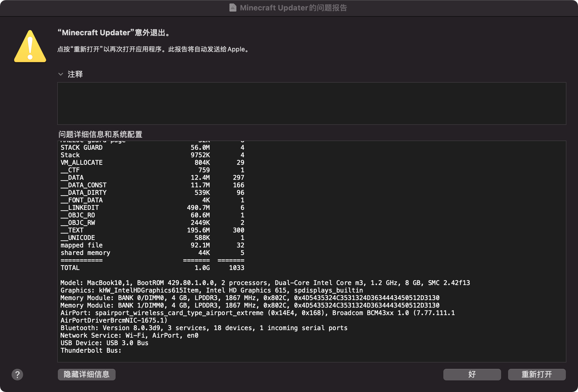Click the Bluetooth: Version 8.0.3d9 line

pyautogui.click(x=204, y=328)
